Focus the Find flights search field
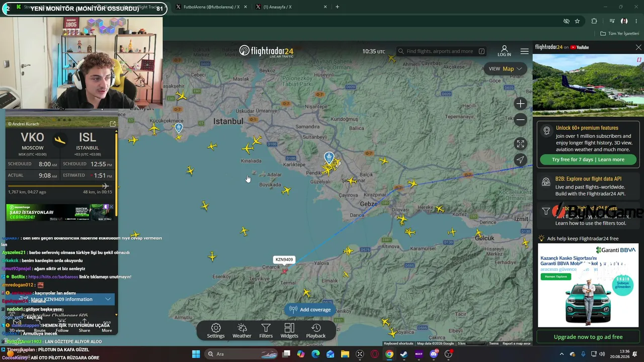The width and height of the screenshot is (644, 362). [442, 51]
